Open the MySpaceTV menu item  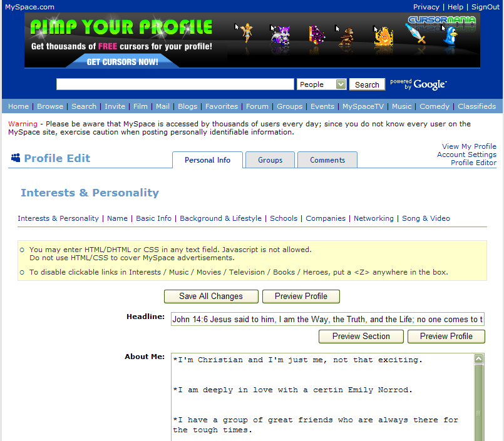[363, 106]
